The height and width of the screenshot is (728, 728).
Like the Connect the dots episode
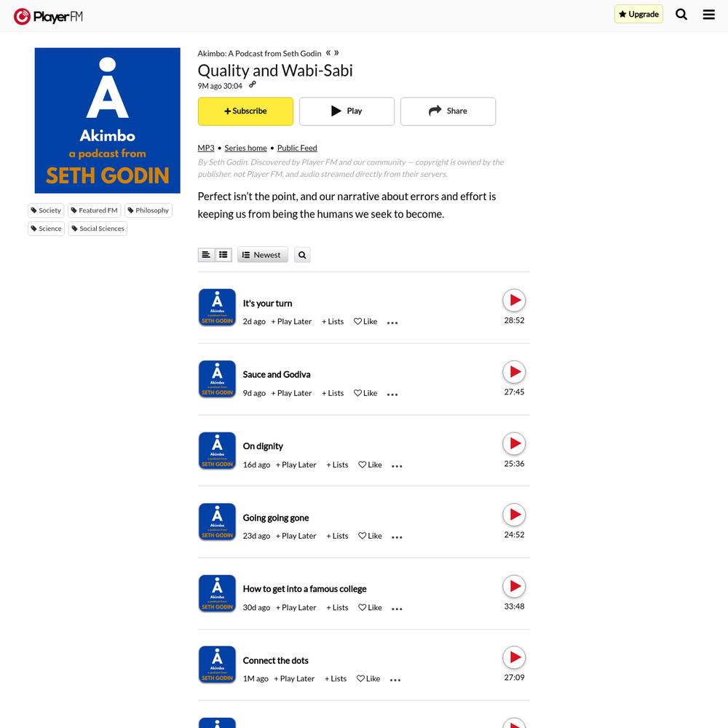tap(368, 678)
